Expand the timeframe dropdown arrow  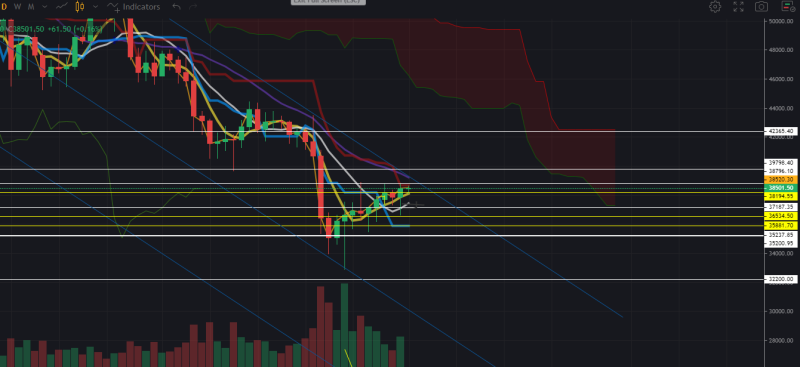(x=44, y=7)
